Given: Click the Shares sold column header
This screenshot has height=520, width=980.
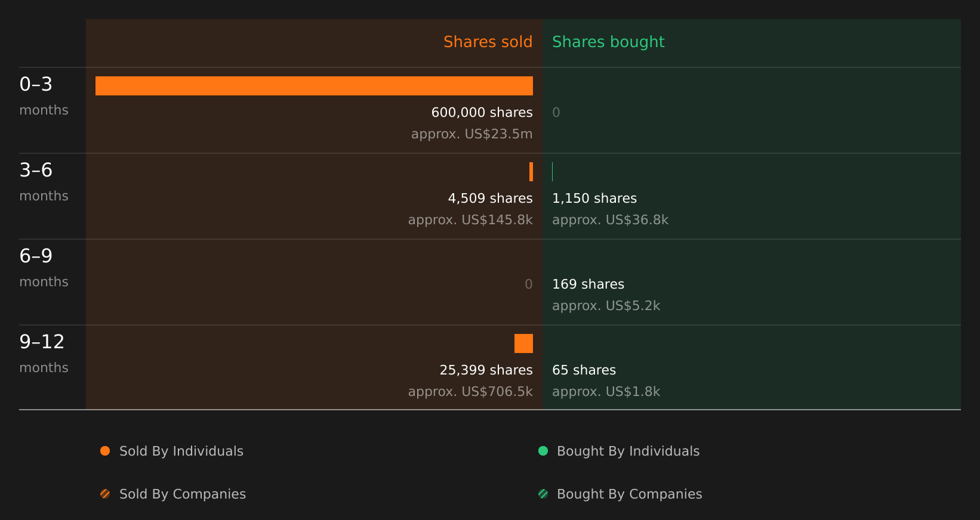Looking at the screenshot, I should [x=488, y=42].
